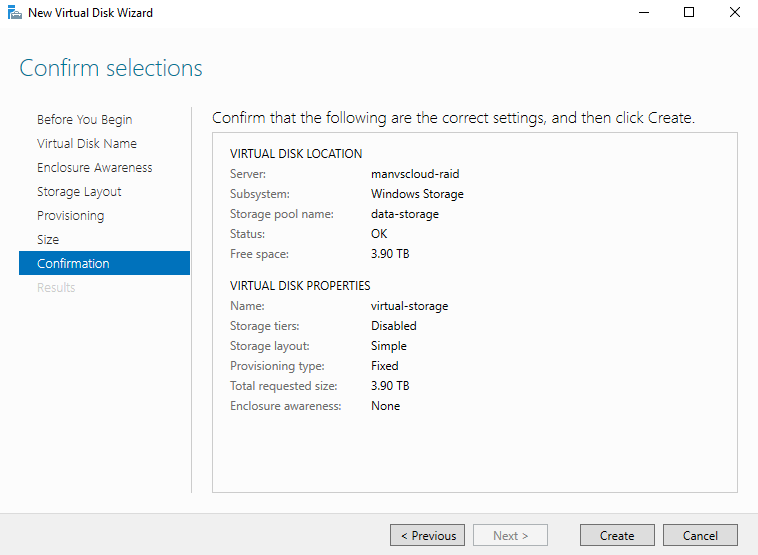Image resolution: width=758 pixels, height=555 pixels.
Task: Go to the Virtual Disk Name step
Action: [x=87, y=144]
